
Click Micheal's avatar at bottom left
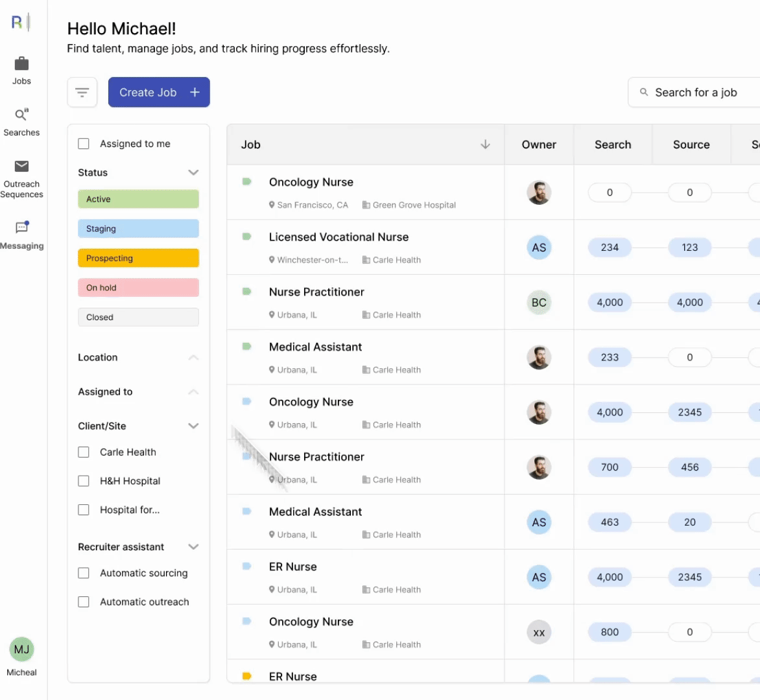(x=21, y=649)
